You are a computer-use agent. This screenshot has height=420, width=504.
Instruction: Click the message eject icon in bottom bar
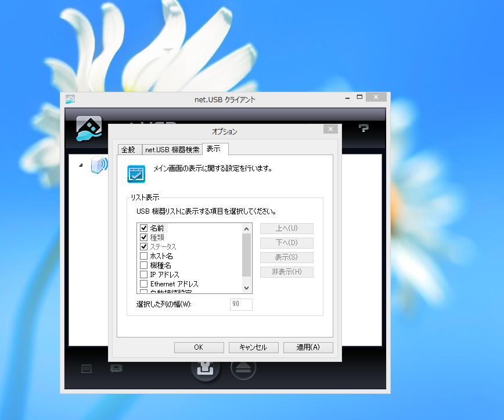(116, 368)
